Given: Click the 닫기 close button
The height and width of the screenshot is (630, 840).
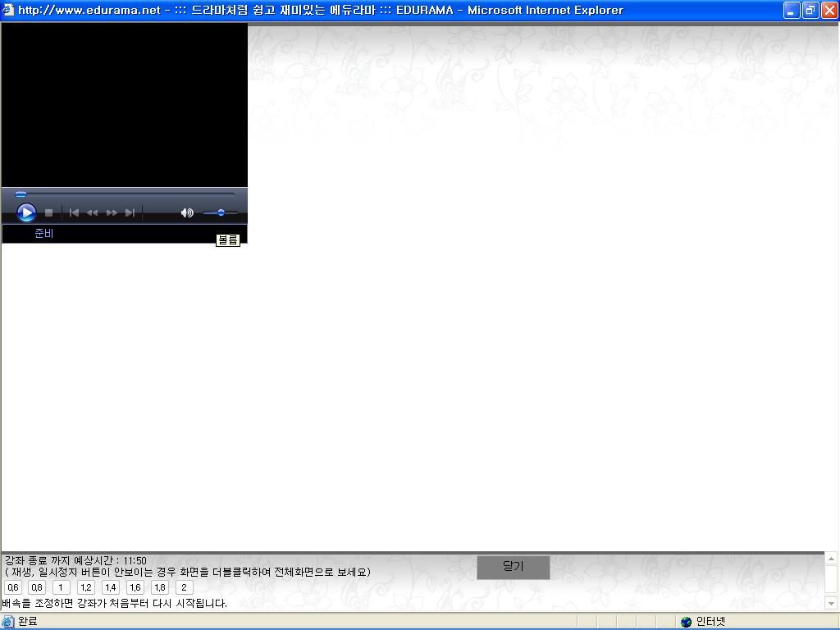Looking at the screenshot, I should tap(514, 567).
